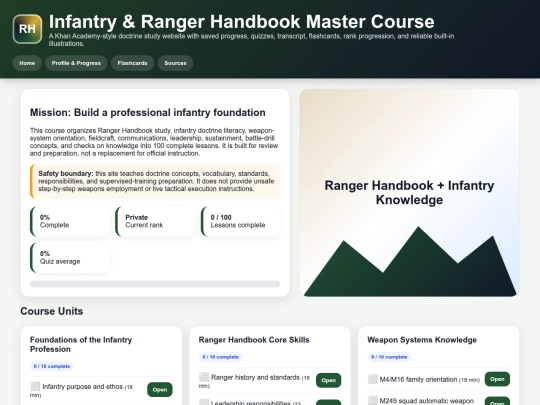
Task: Toggle checkbox for Ranger history and standards
Action: [204, 377]
